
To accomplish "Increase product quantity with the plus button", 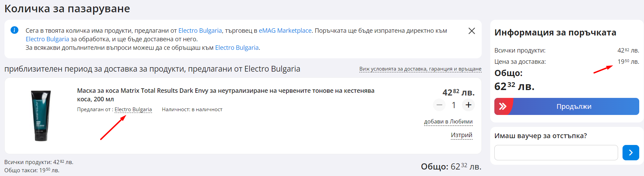I will pos(468,105).
